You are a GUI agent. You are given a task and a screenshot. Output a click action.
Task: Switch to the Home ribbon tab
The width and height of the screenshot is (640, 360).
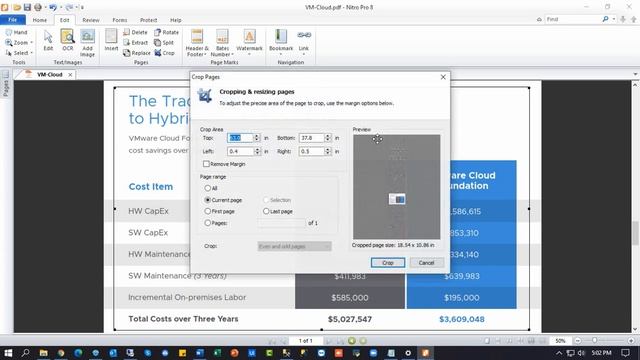point(40,20)
